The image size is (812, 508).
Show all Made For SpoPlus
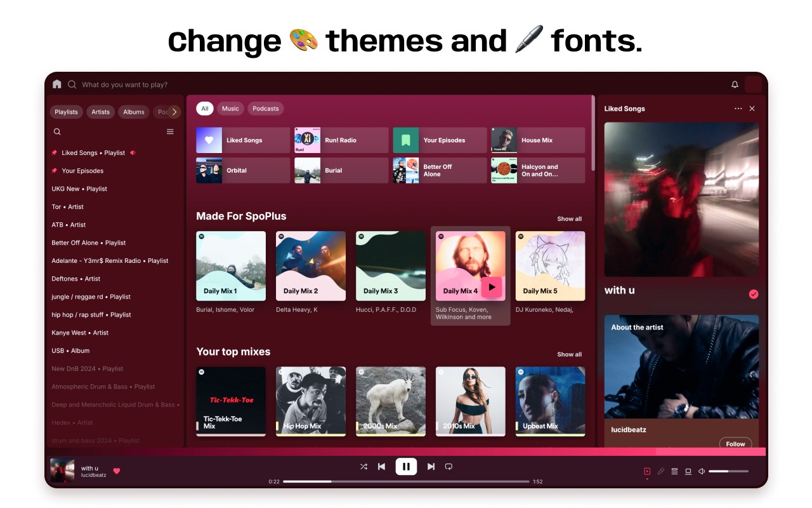[569, 218]
